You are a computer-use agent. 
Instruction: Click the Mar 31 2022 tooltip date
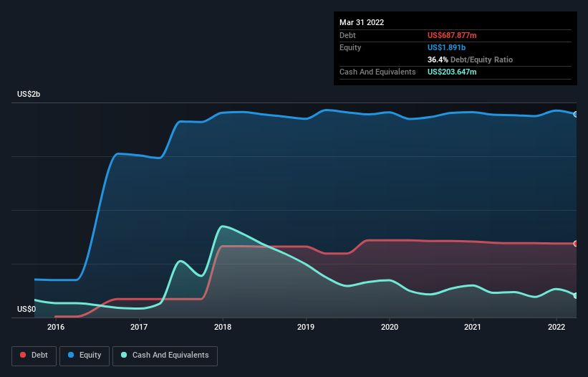pos(362,22)
